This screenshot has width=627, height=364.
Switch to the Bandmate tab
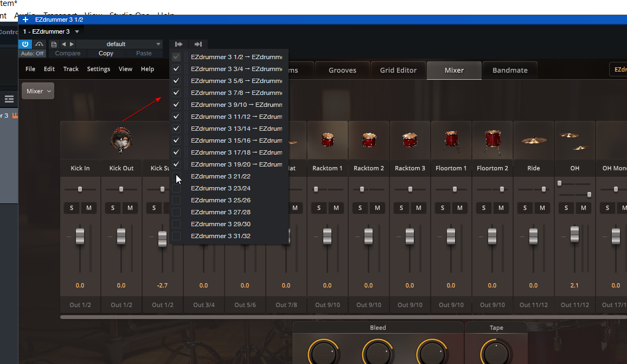[510, 71]
